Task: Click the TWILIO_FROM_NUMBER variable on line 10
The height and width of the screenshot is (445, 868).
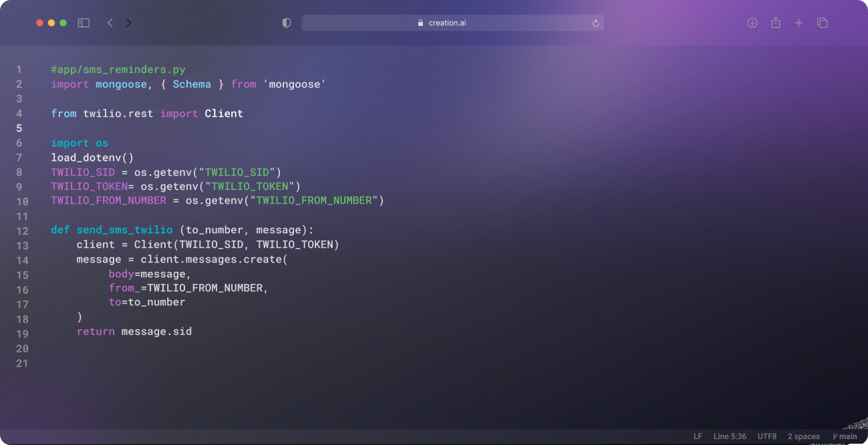Action: pyautogui.click(x=108, y=200)
